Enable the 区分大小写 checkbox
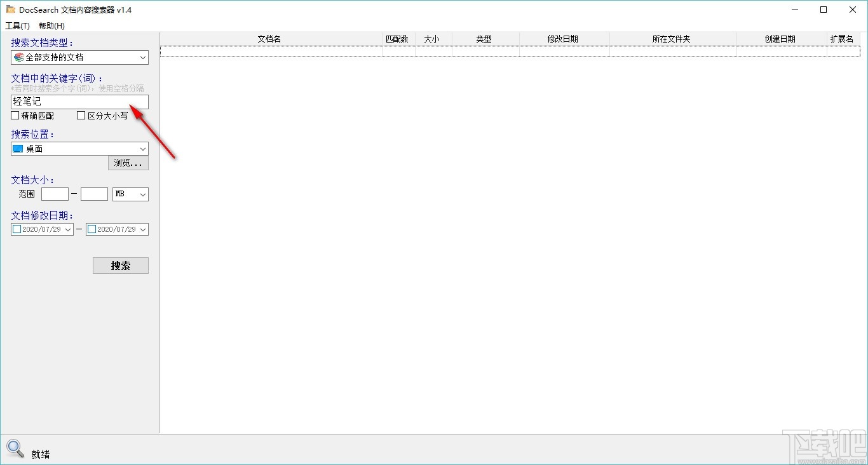Viewport: 868px width, 465px height. pyautogui.click(x=81, y=115)
